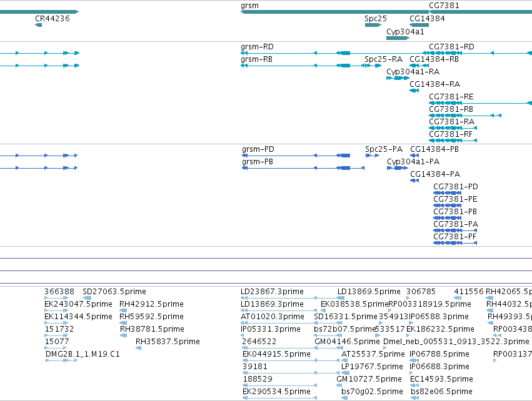Select transcript CG7381-RA
532x401 pixels.
click(451, 122)
